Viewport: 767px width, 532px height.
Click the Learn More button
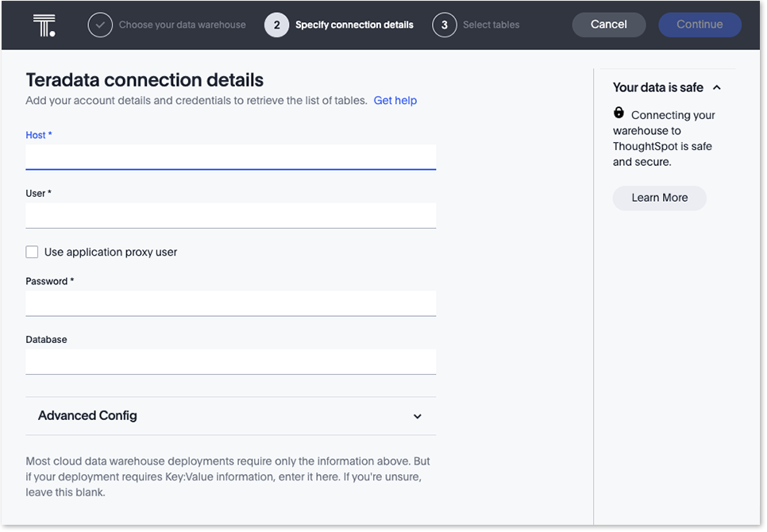(659, 198)
